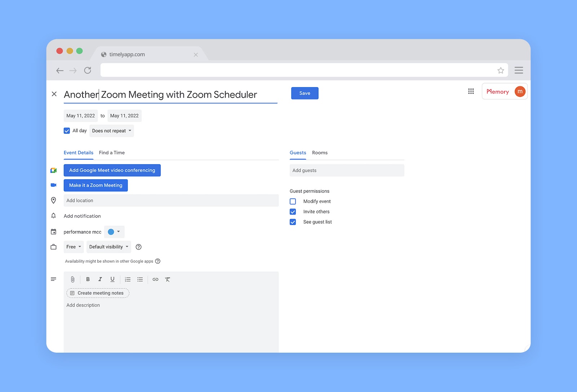Image resolution: width=577 pixels, height=392 pixels.
Task: Expand the Free availability dropdown
Action: coord(74,247)
